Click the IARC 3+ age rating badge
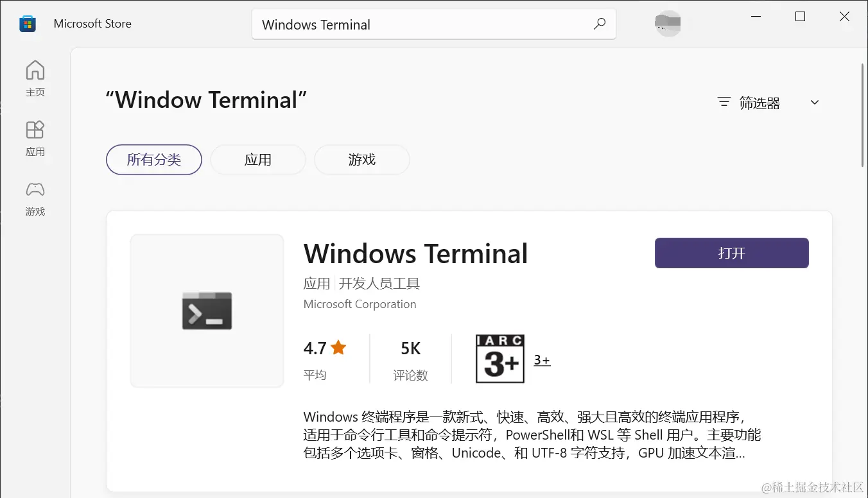The width and height of the screenshot is (868, 498). click(500, 358)
